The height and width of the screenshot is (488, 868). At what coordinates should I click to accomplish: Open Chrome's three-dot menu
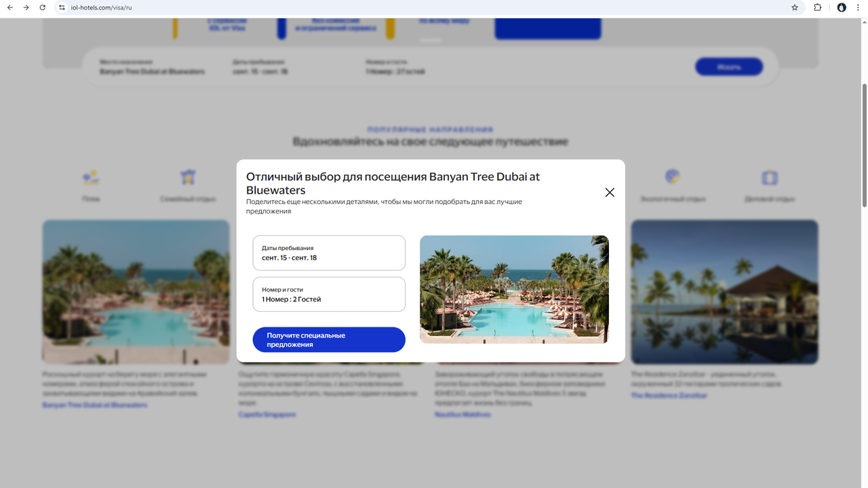point(859,7)
